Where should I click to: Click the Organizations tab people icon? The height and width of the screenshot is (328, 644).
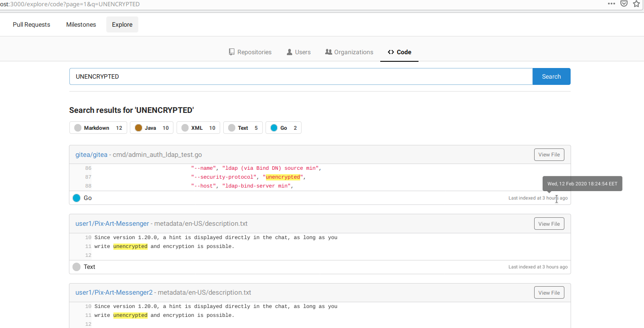[x=329, y=52]
